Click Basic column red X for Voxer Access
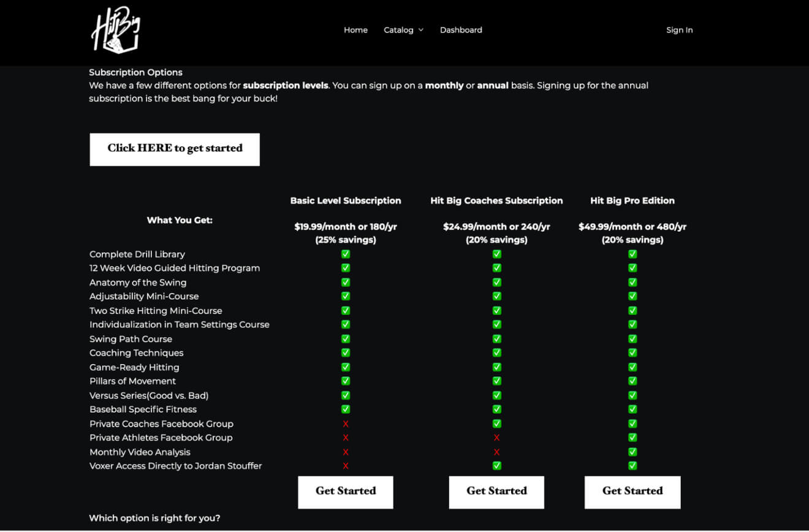The image size is (809, 532). pos(346,466)
